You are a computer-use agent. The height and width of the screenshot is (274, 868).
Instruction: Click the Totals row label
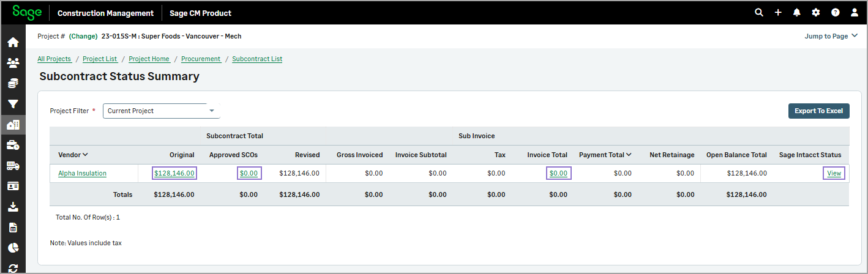coord(122,194)
